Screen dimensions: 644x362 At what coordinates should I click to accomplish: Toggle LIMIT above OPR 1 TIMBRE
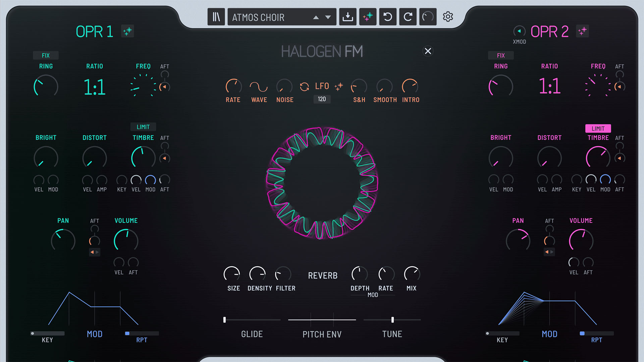[143, 127]
